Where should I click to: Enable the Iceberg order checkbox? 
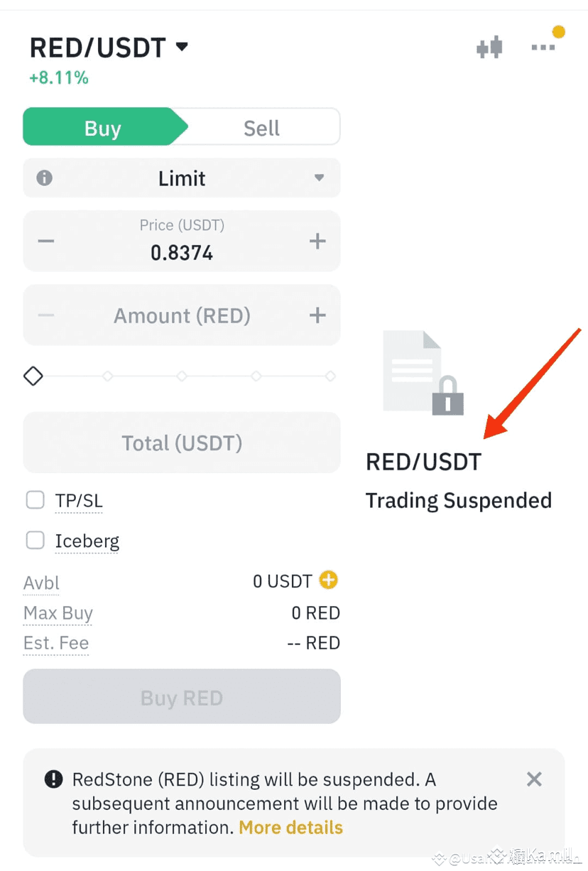coord(35,540)
